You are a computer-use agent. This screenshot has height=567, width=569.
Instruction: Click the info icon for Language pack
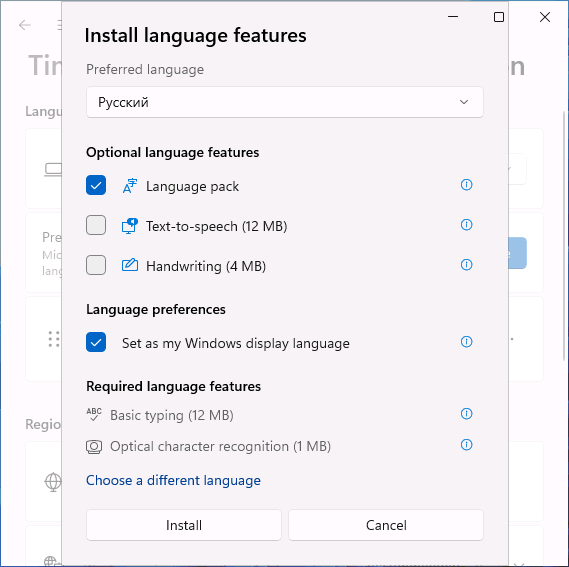466,185
